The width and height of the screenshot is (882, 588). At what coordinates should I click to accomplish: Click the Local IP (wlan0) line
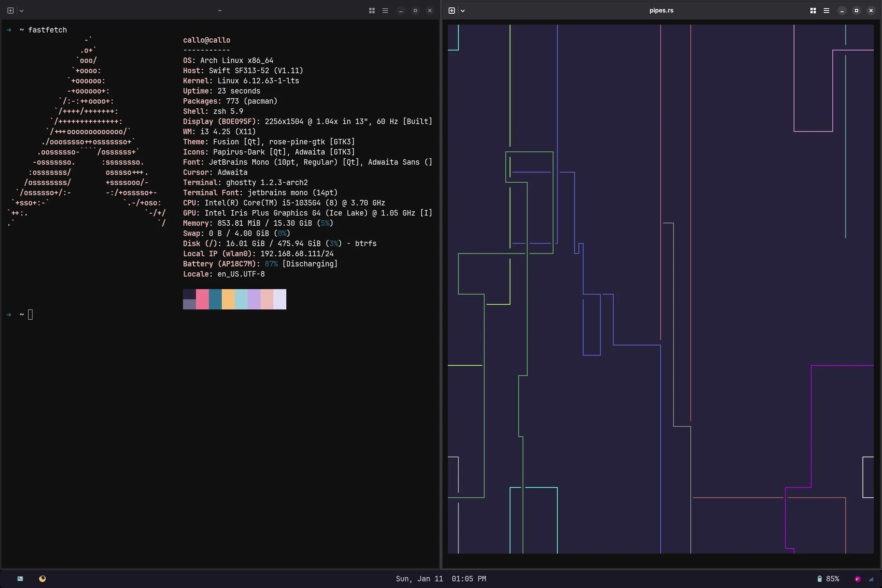[258, 254]
